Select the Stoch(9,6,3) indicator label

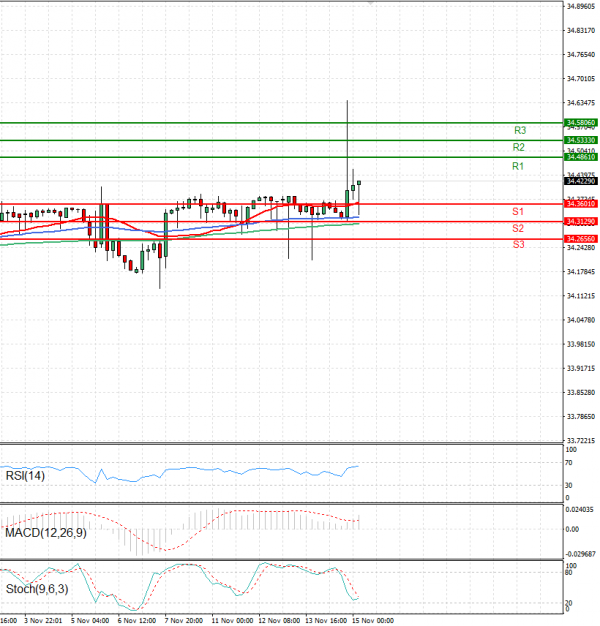pos(37,590)
